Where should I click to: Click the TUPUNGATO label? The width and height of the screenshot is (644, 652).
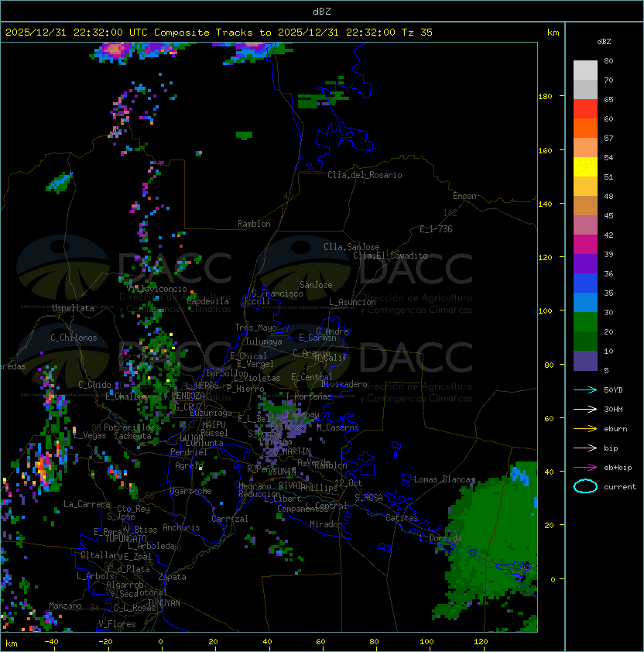(x=126, y=538)
